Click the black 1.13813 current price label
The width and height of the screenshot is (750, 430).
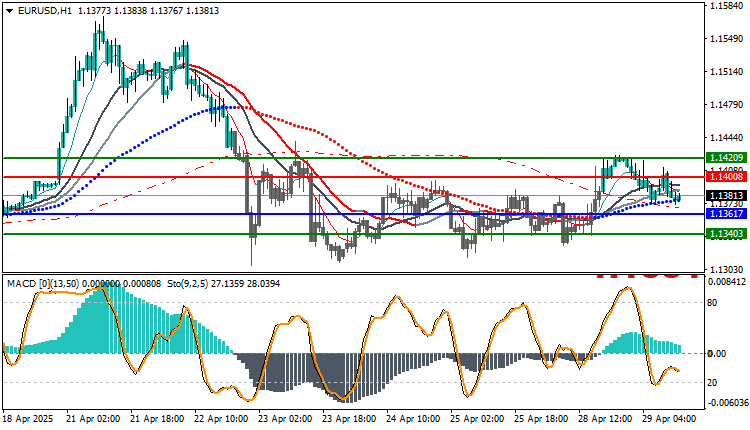[x=726, y=196]
